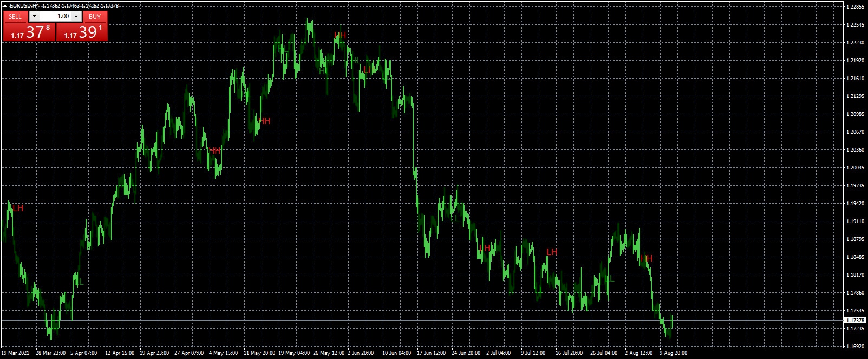Click the 2 Jun 20:00 time label
The width and height of the screenshot is (868, 359).
point(361,353)
